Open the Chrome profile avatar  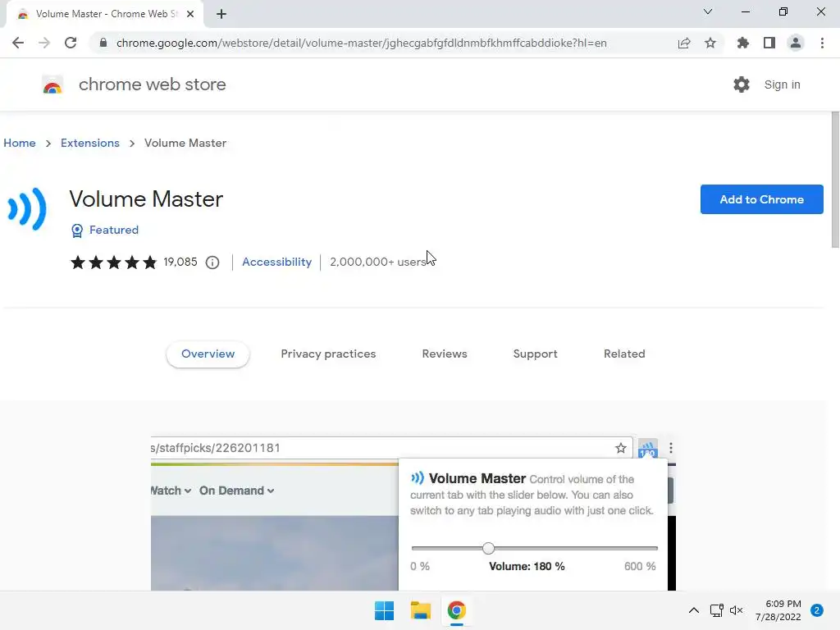[796, 43]
